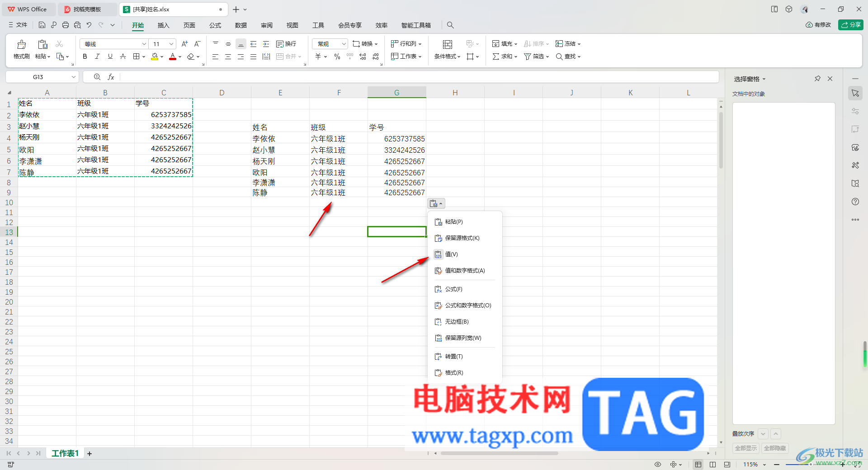Viewport: 868px width, 470px height.
Task: Toggle underline formatting
Action: (x=110, y=56)
